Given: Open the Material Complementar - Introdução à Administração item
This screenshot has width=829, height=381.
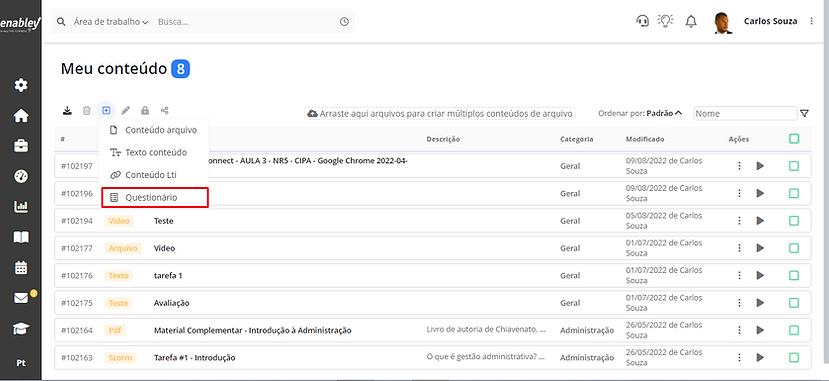Looking at the screenshot, I should [x=253, y=330].
